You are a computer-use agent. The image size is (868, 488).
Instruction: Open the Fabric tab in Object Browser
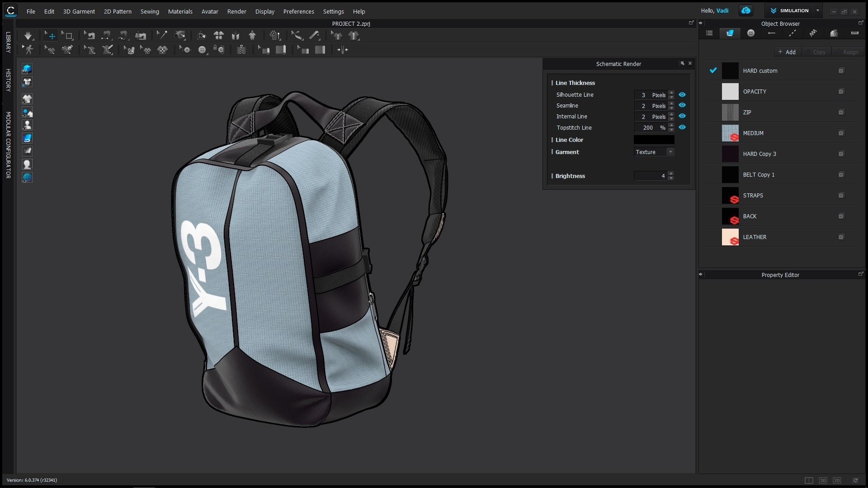click(730, 33)
